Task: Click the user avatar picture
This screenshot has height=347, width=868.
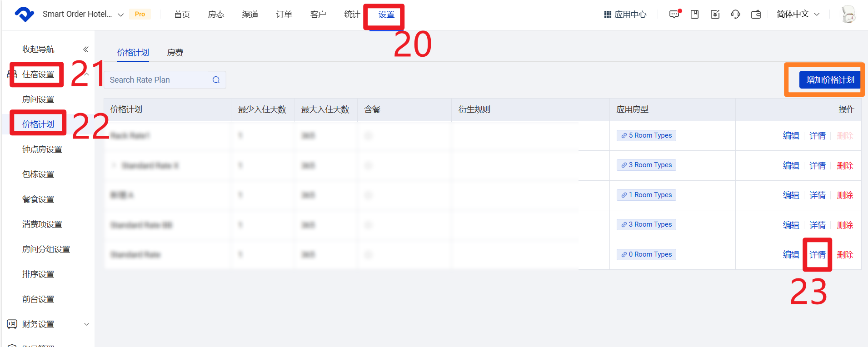Action: [x=848, y=15]
